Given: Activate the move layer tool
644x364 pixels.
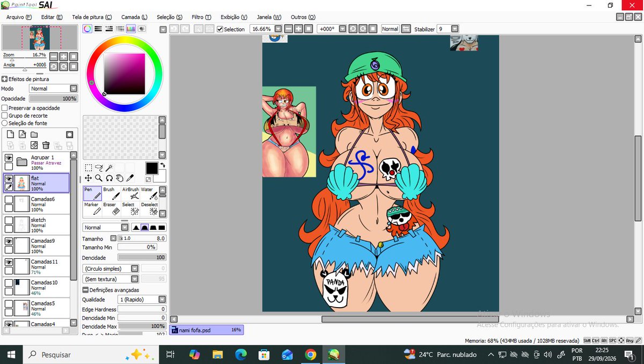Looking at the screenshot, I should point(88,178).
